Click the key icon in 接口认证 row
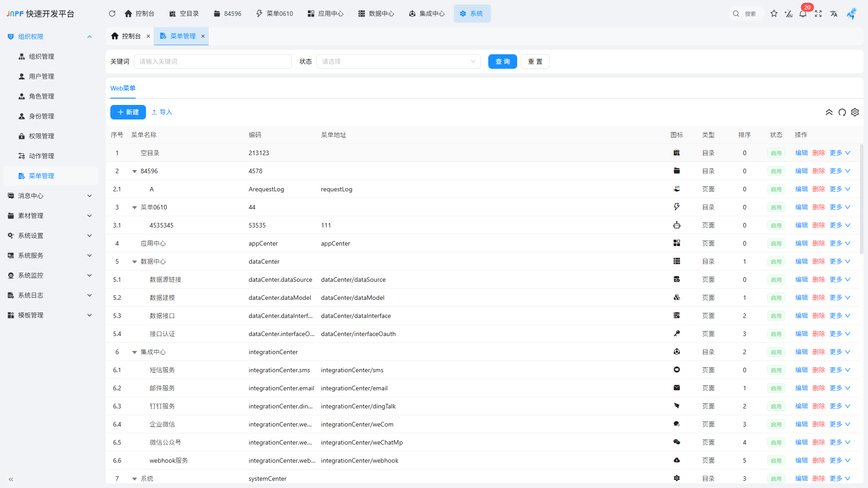 coord(677,334)
